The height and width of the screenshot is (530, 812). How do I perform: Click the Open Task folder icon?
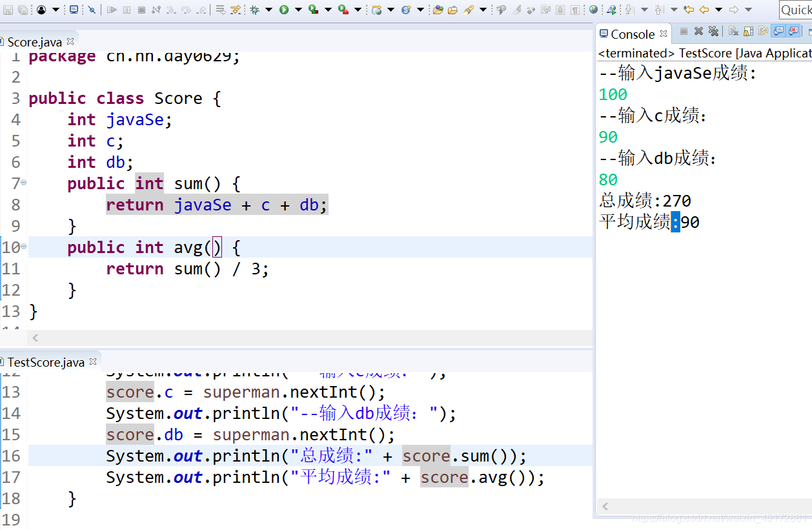pos(452,10)
